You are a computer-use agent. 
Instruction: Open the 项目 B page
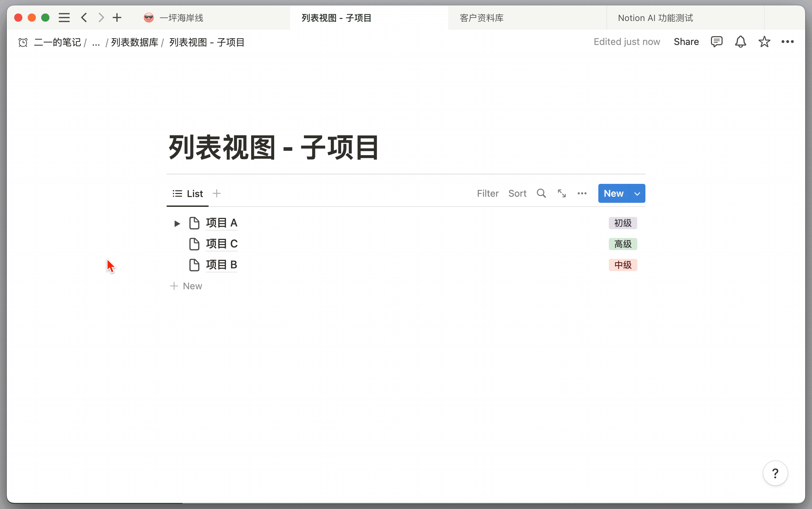[222, 265]
